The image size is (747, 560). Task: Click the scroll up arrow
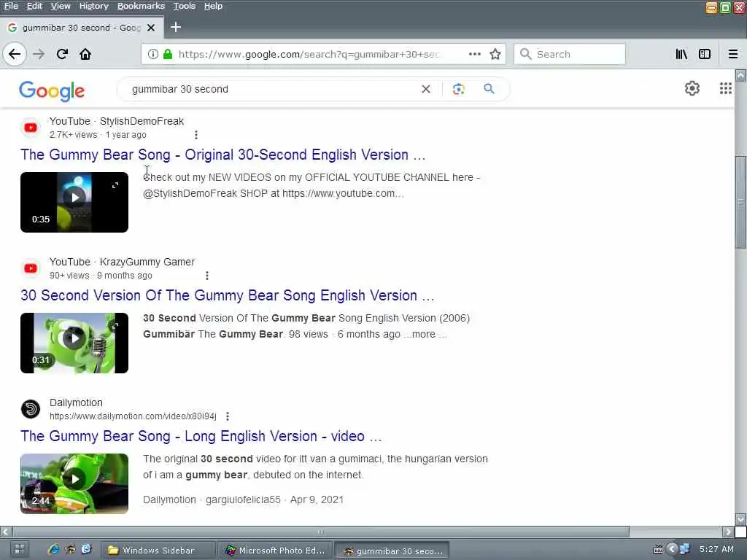point(740,75)
